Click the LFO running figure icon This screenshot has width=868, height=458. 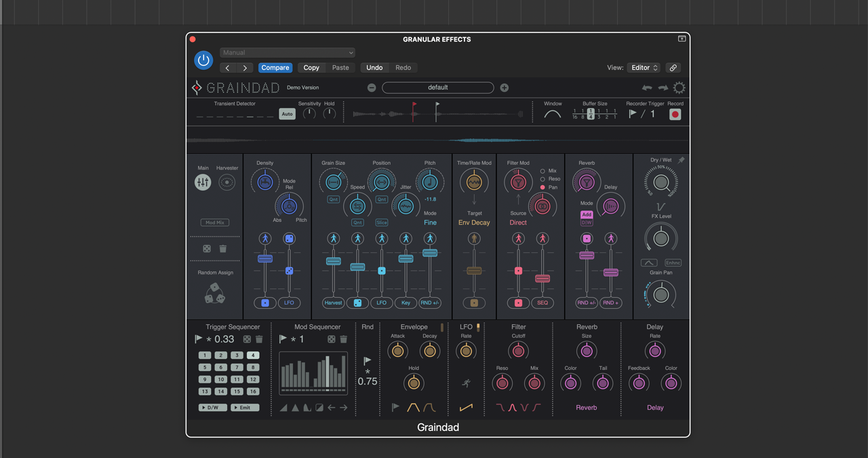point(466,383)
